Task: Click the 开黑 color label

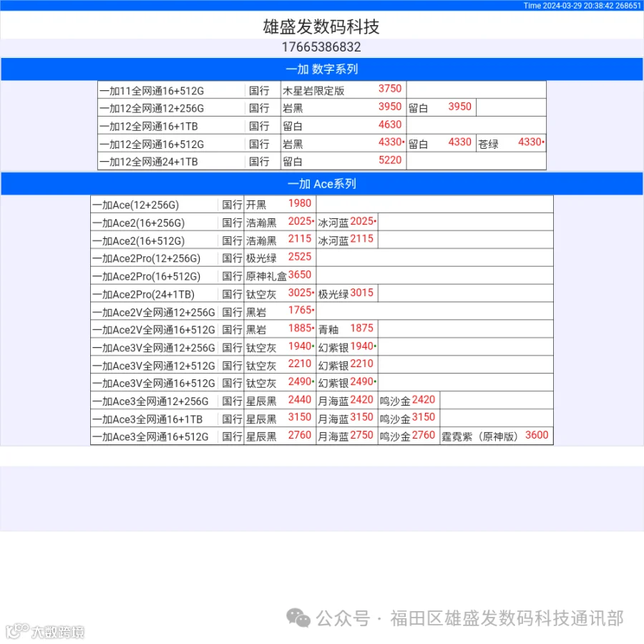Action: (x=256, y=205)
